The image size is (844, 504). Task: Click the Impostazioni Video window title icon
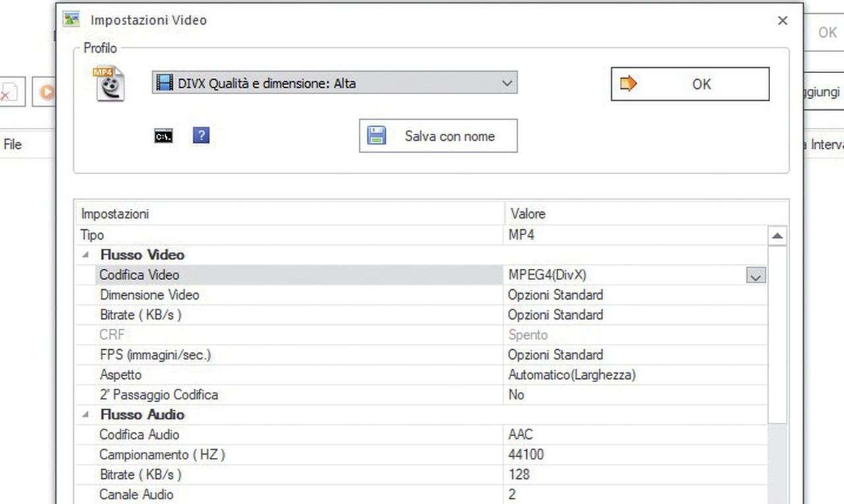[72, 20]
